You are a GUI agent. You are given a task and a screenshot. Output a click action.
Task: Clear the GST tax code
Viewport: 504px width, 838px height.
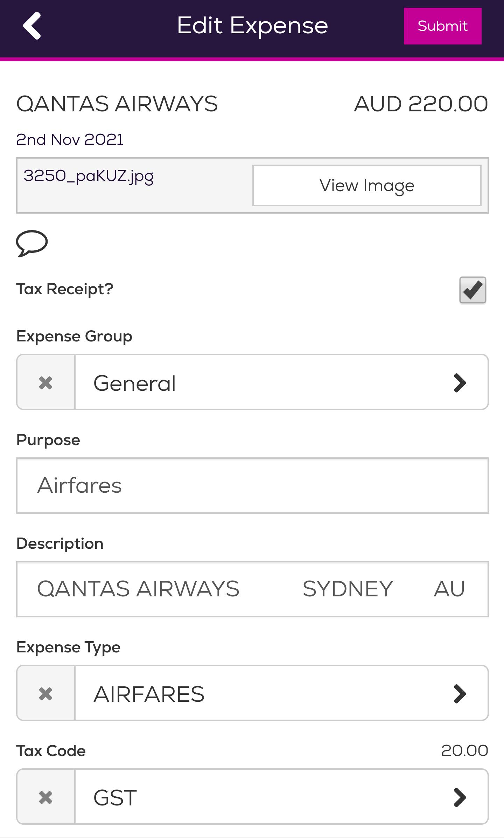(x=46, y=797)
